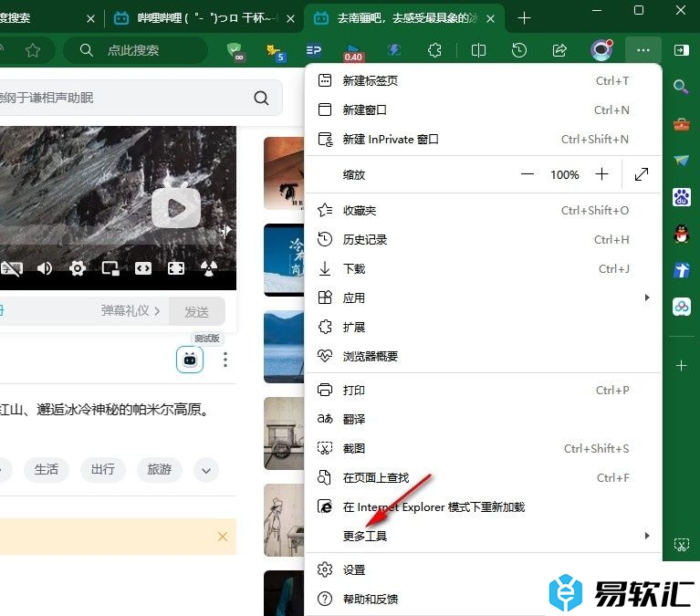700x616 pixels.
Task: Open browser history clock icon in toolbar
Action: 518,50
